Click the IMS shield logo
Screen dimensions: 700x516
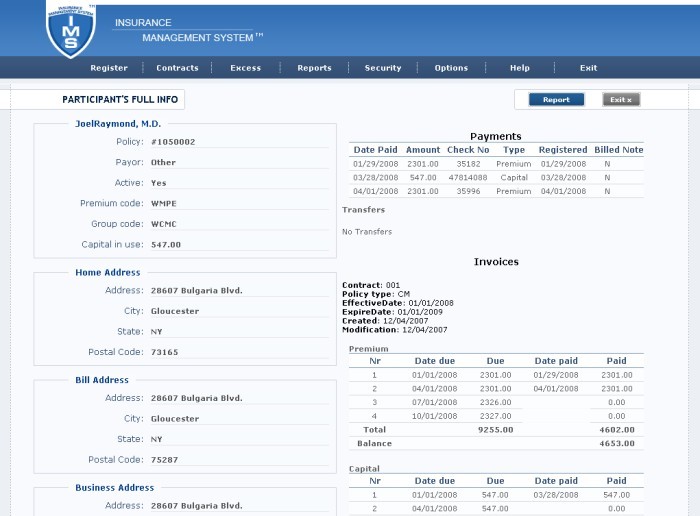pos(71,30)
